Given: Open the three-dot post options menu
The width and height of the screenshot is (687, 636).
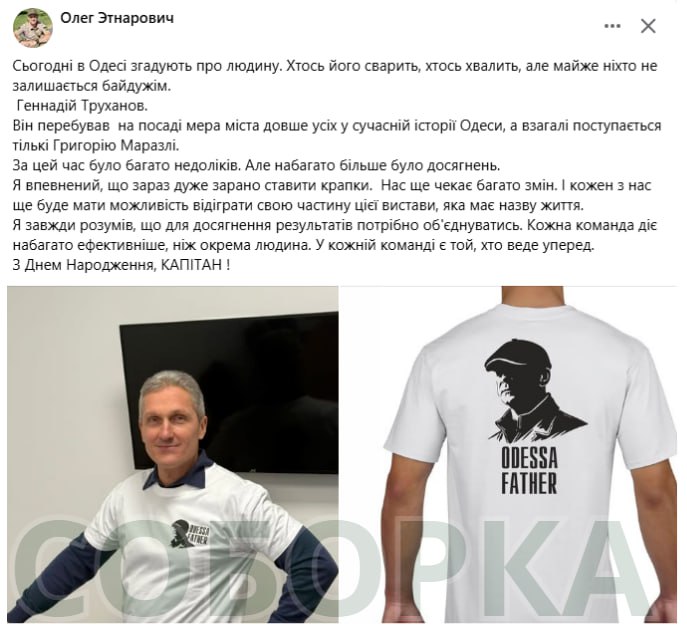Looking at the screenshot, I should (x=612, y=26).
